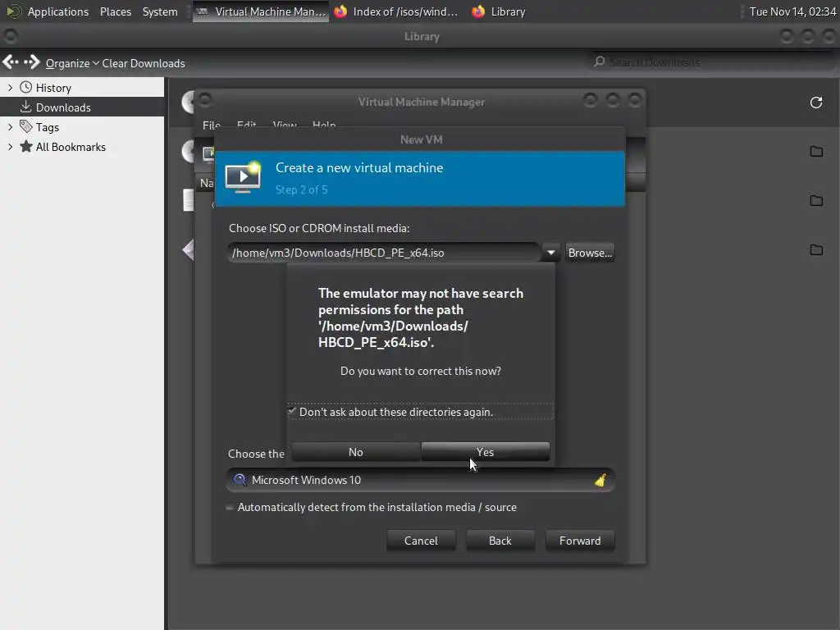Expand All Bookmarks in Library sidebar
This screenshot has width=840, height=630.
[10, 147]
